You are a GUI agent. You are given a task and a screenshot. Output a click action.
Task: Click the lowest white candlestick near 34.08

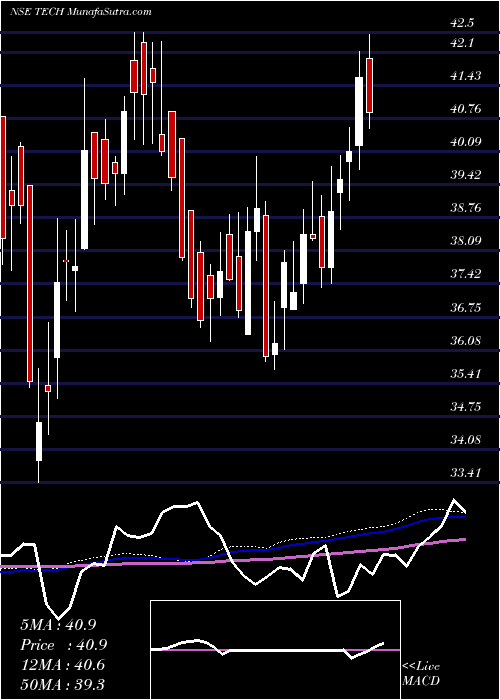click(x=39, y=441)
